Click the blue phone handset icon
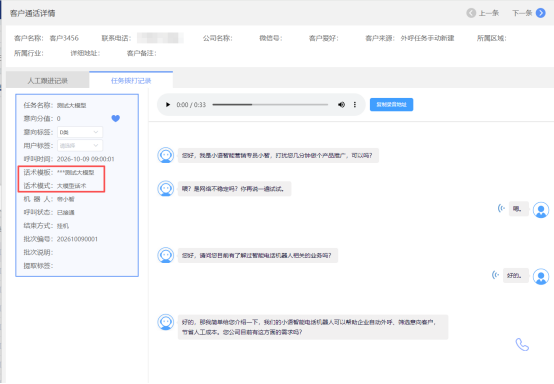The width and height of the screenshot is (554, 384). coord(522,344)
